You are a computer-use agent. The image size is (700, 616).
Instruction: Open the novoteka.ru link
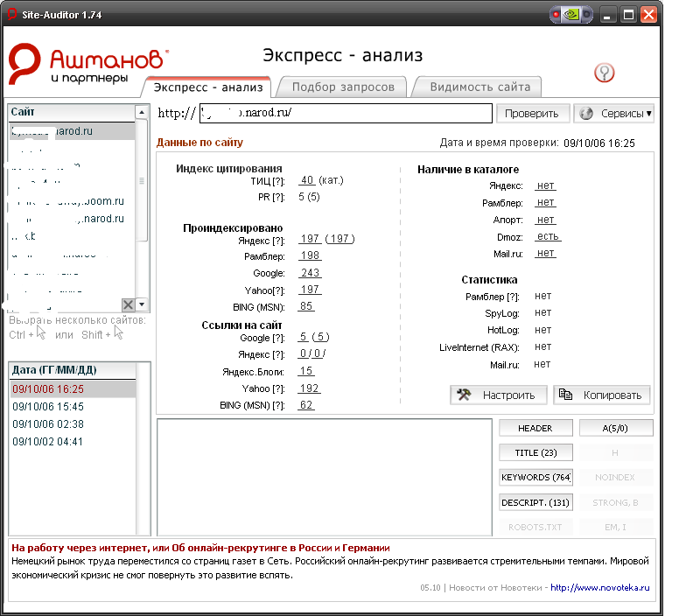point(600,587)
